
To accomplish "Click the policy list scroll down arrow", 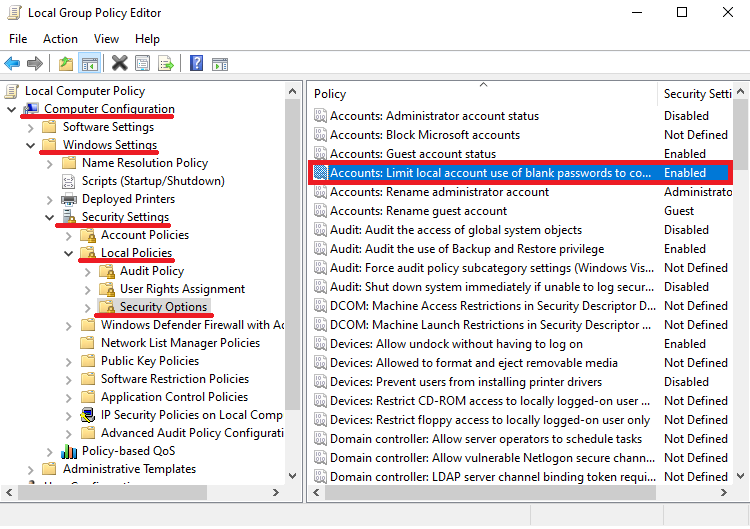I will point(740,476).
